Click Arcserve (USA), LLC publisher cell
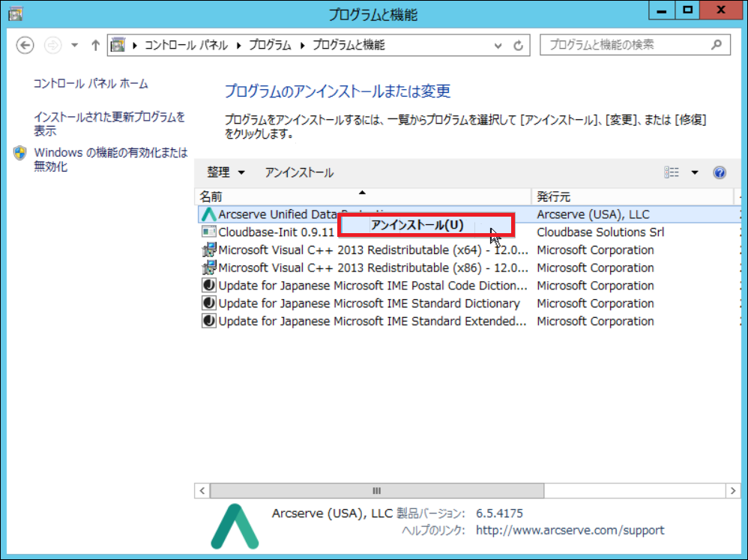The image size is (748, 560). point(593,214)
